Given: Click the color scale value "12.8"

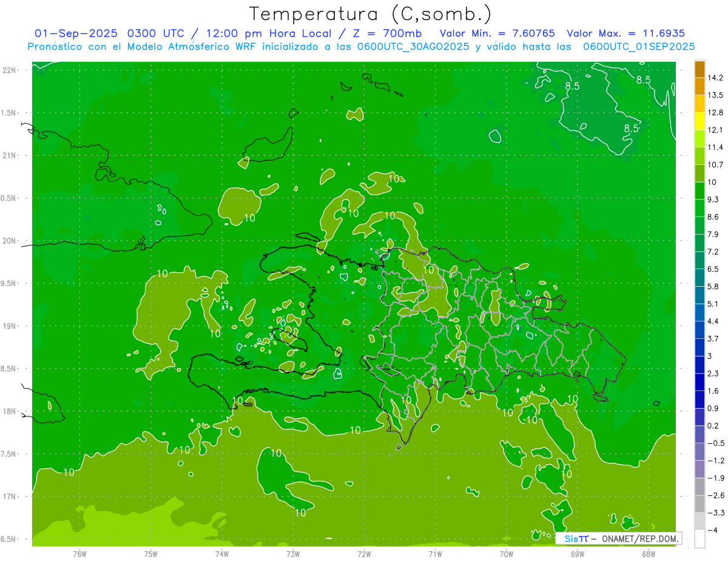Looking at the screenshot, I should click(716, 113).
